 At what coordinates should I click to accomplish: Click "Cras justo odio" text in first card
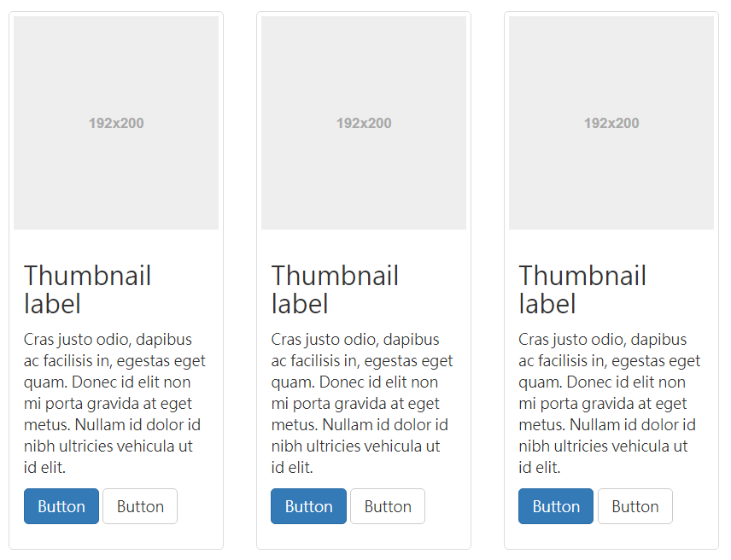pyautogui.click(x=76, y=340)
